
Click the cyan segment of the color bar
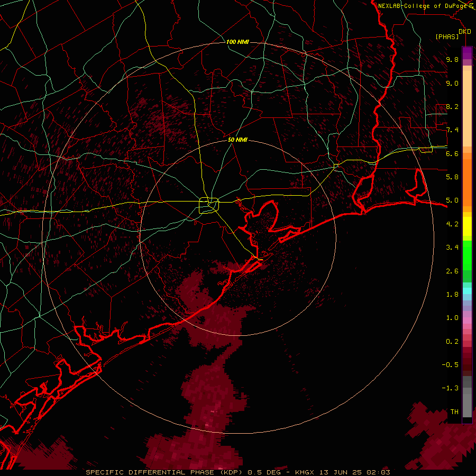[467, 291]
